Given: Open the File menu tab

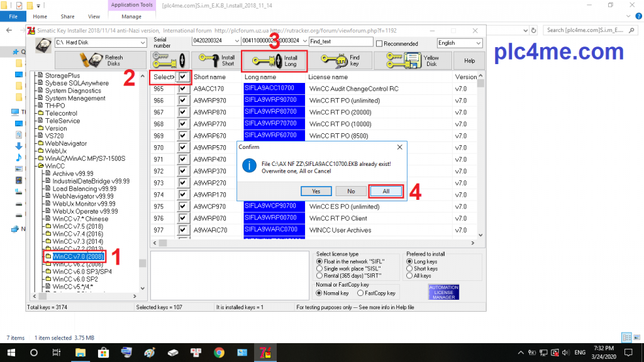Looking at the screenshot, I should click(x=13, y=16).
